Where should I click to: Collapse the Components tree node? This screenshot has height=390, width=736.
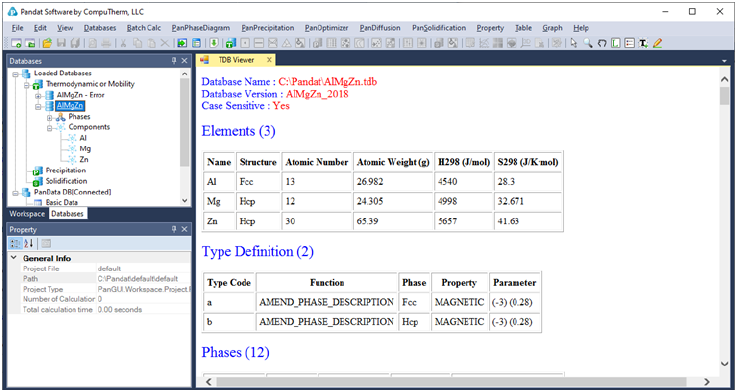point(50,127)
